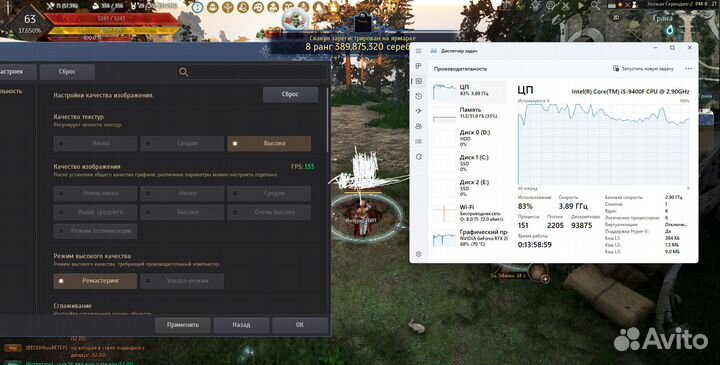Click FPS: 133 counter text
720x365 pixels.
(x=303, y=166)
